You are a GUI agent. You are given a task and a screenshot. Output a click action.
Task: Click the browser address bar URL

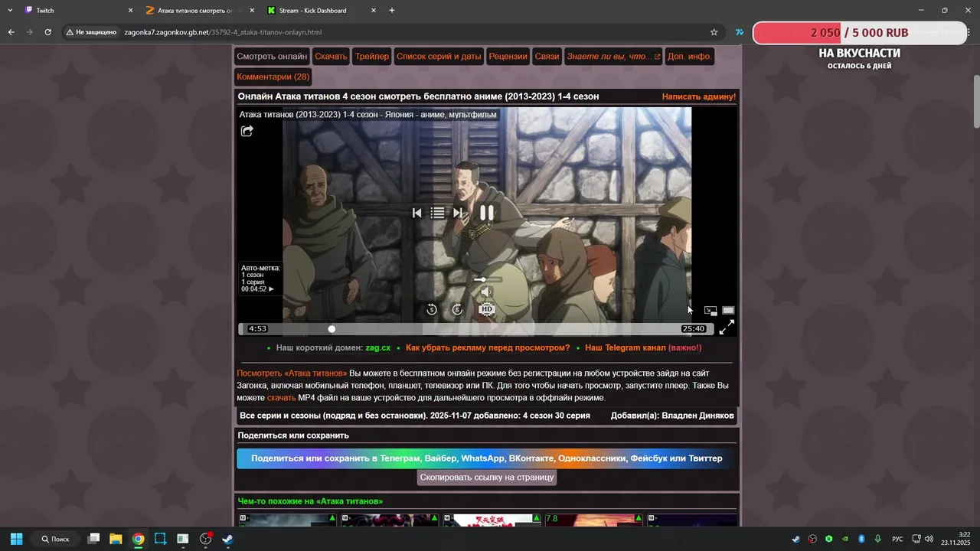(223, 32)
